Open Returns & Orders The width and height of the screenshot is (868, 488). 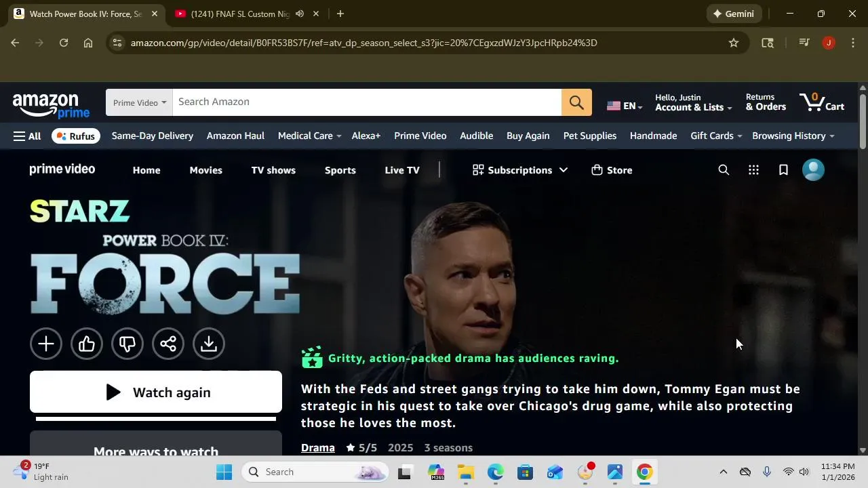coord(766,102)
